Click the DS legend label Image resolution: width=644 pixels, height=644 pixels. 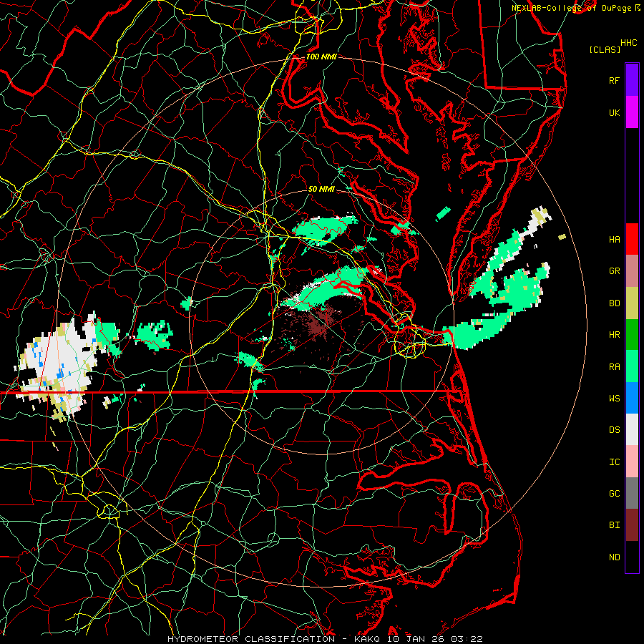click(x=614, y=430)
